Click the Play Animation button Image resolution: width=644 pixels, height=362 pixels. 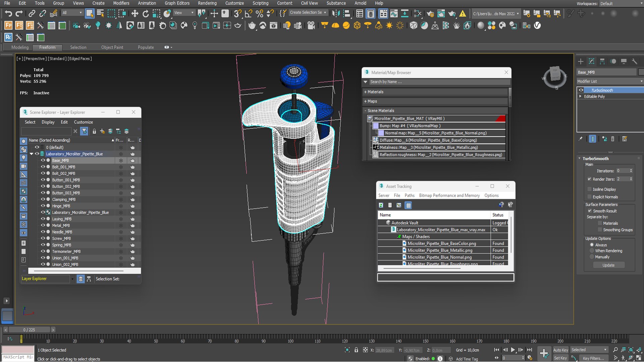[x=513, y=350]
